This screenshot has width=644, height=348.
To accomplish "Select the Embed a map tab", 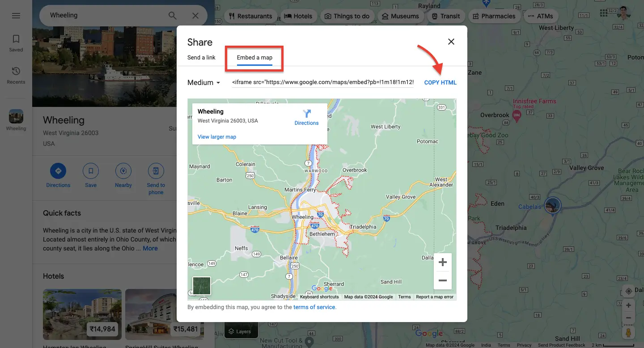I will coord(254,57).
